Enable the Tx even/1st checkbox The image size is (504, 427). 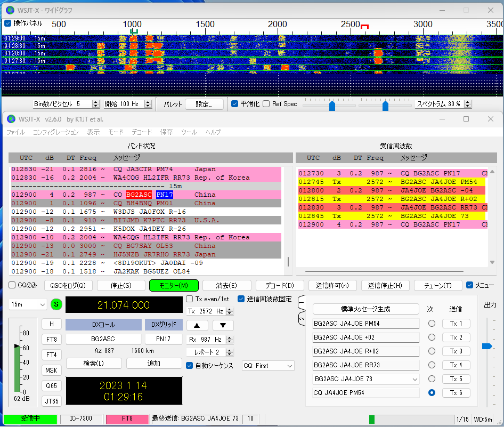190,299
